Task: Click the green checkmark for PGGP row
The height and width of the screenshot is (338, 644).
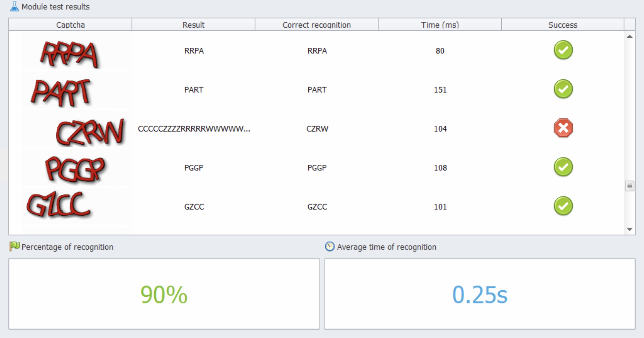Action: (x=563, y=167)
